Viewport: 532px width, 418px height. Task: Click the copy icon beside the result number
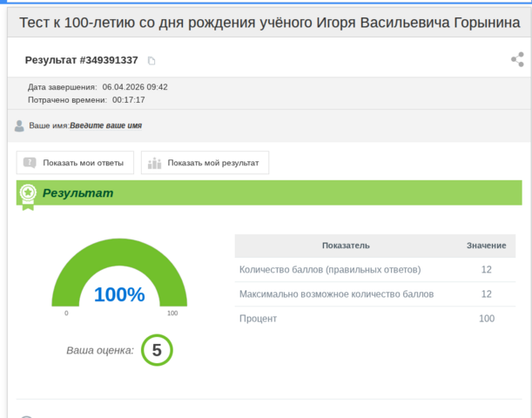152,61
